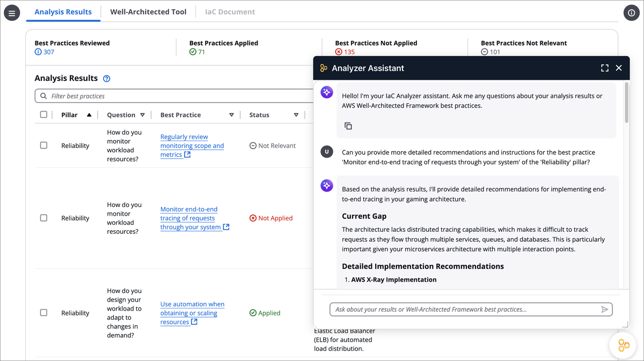The width and height of the screenshot is (644, 361).
Task: Open the Question column filter dropdown
Action: coord(142,115)
